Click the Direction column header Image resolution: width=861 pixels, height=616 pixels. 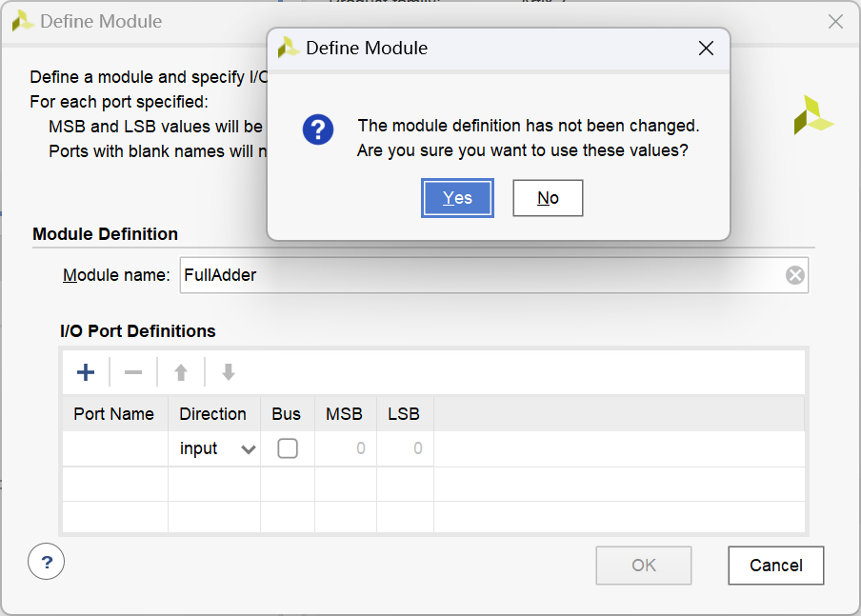213,414
